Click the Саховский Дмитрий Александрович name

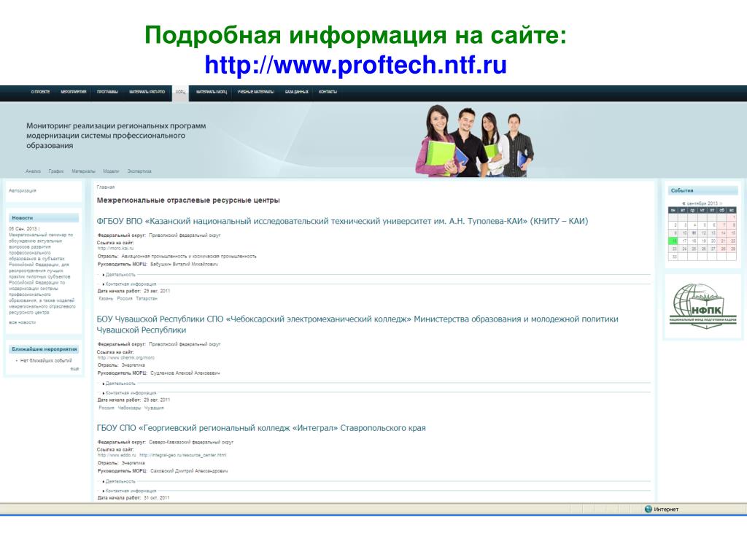click(189, 470)
